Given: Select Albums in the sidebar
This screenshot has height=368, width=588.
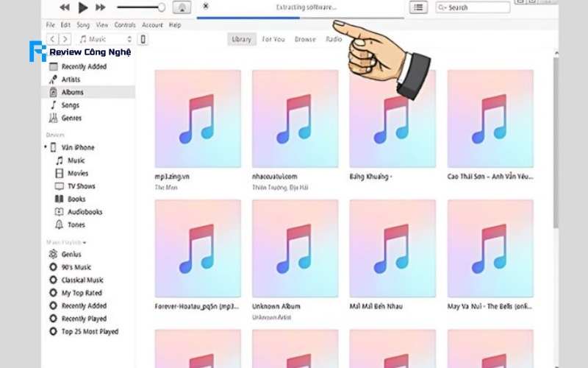Looking at the screenshot, I should pyautogui.click(x=88, y=92).
